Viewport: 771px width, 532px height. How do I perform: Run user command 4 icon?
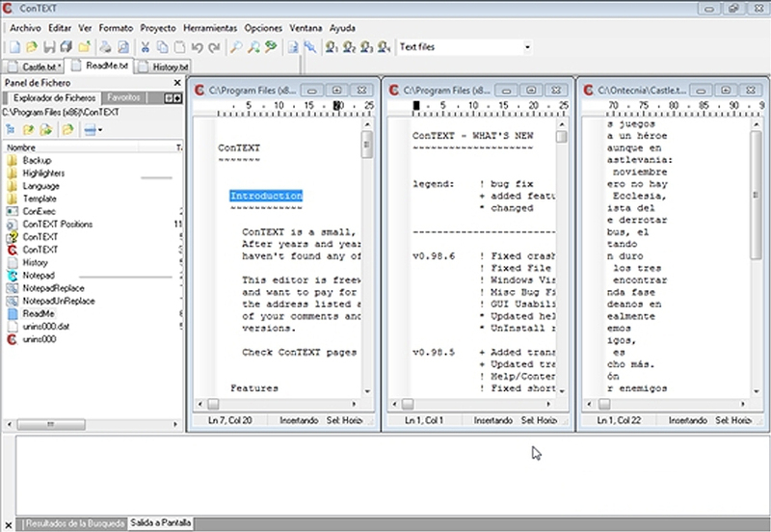(384, 47)
